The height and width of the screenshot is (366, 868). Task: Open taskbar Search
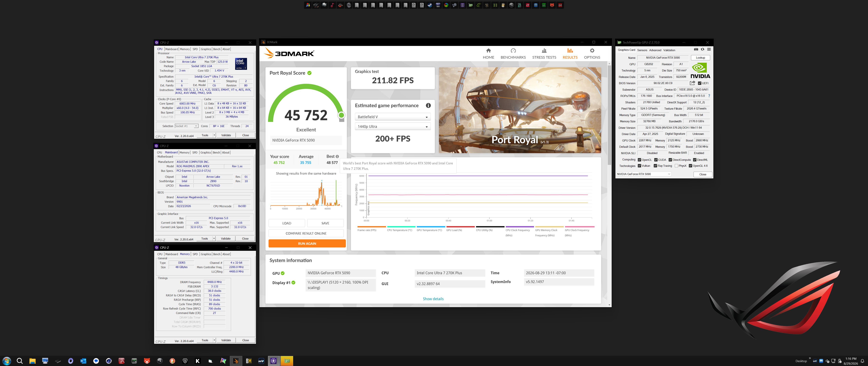(19, 361)
